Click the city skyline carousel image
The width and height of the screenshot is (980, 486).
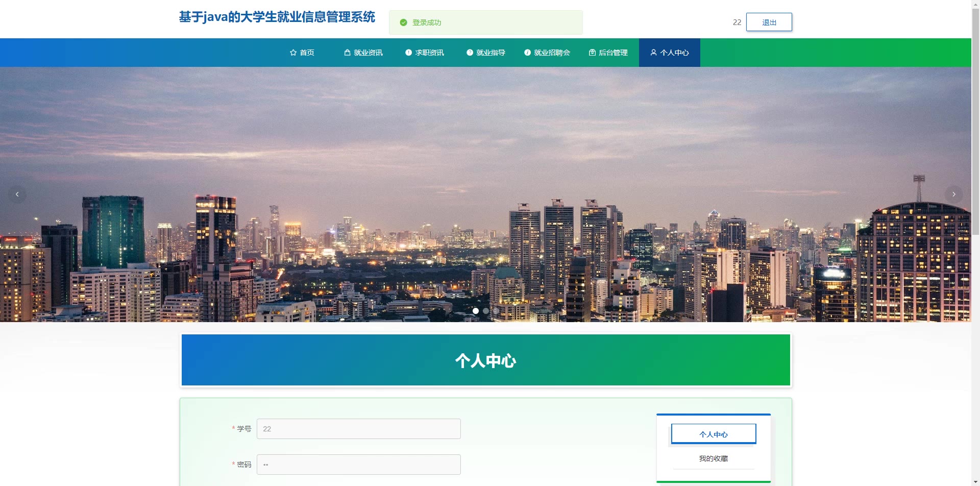click(486, 195)
